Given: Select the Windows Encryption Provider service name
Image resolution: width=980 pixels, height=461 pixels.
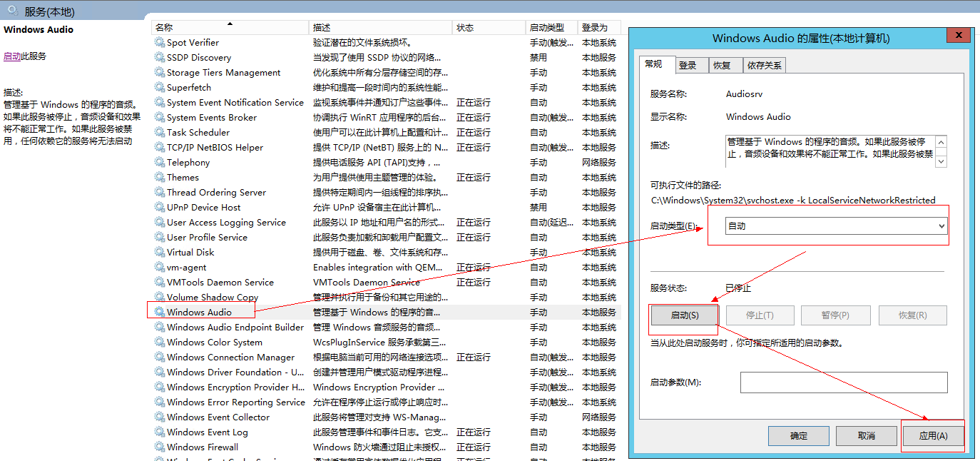Looking at the screenshot, I should point(236,387).
